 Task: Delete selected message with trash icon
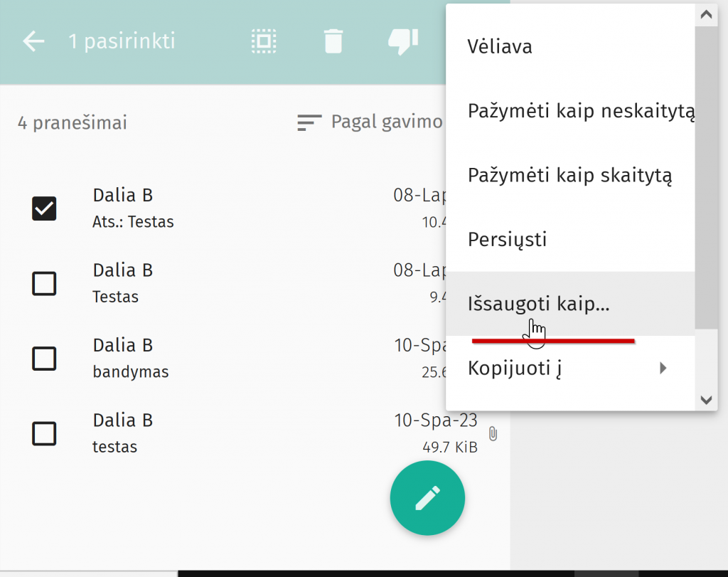333,41
